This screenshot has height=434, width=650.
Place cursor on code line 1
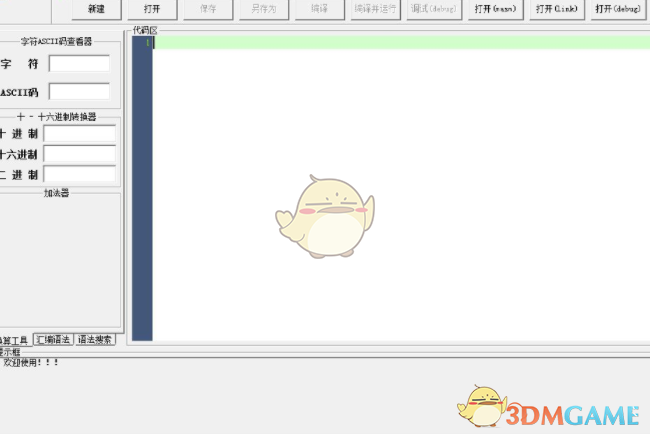tap(401, 42)
